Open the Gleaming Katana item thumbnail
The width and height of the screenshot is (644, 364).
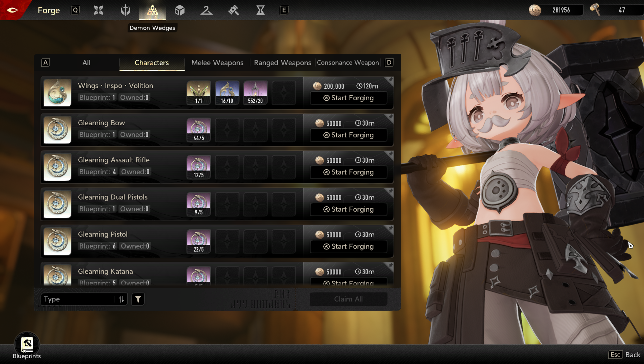pos(57,275)
